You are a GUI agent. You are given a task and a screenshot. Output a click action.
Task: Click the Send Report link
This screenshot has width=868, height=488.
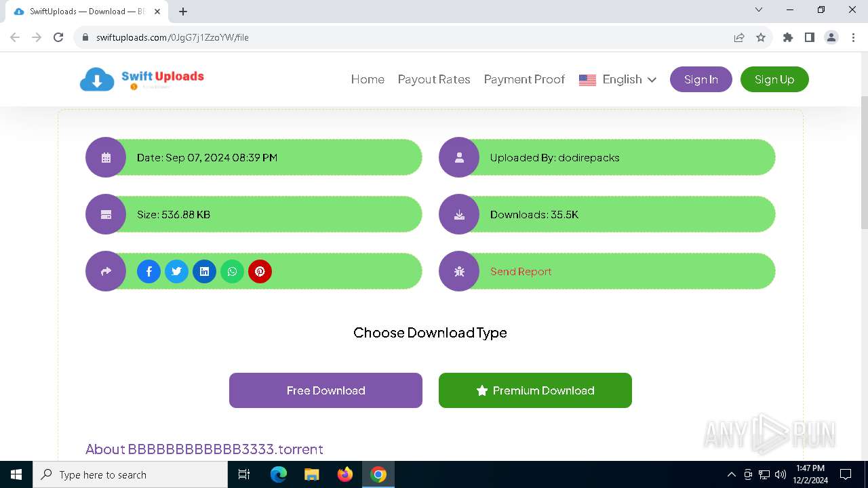pos(521,272)
